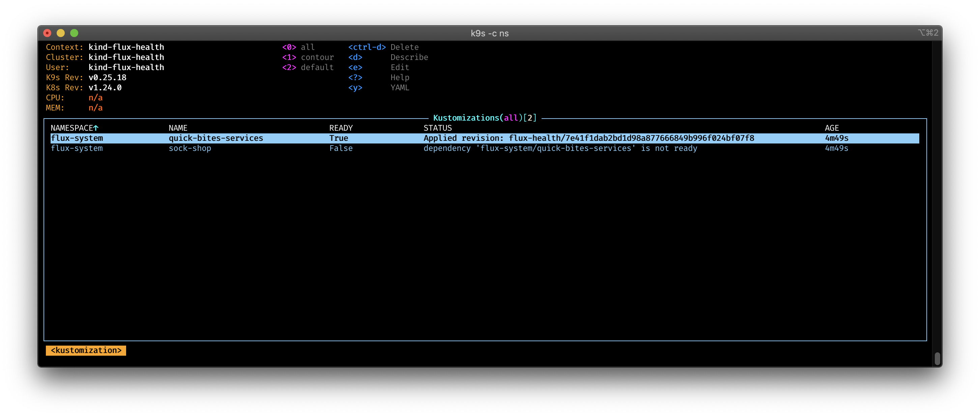Click the <kustomization> breadcrumb crumb
Viewport: 980px width, 417px height.
[x=86, y=350]
